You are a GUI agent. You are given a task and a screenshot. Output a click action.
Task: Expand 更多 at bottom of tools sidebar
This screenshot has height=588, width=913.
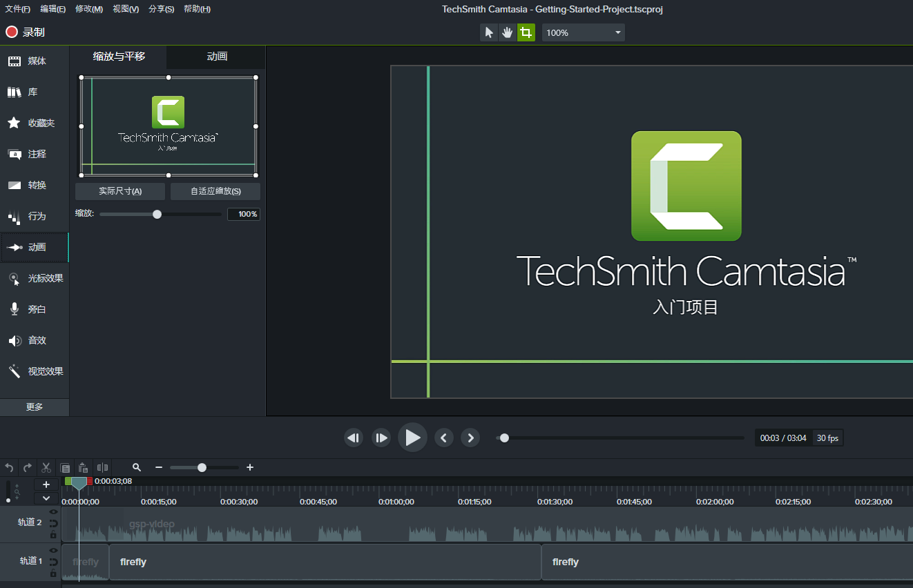click(35, 407)
